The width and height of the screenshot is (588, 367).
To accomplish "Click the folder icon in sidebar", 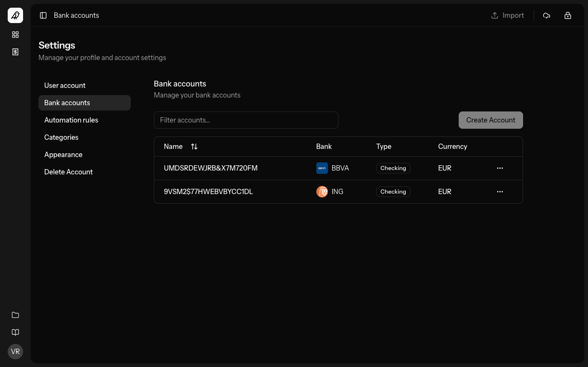I will click(x=15, y=315).
